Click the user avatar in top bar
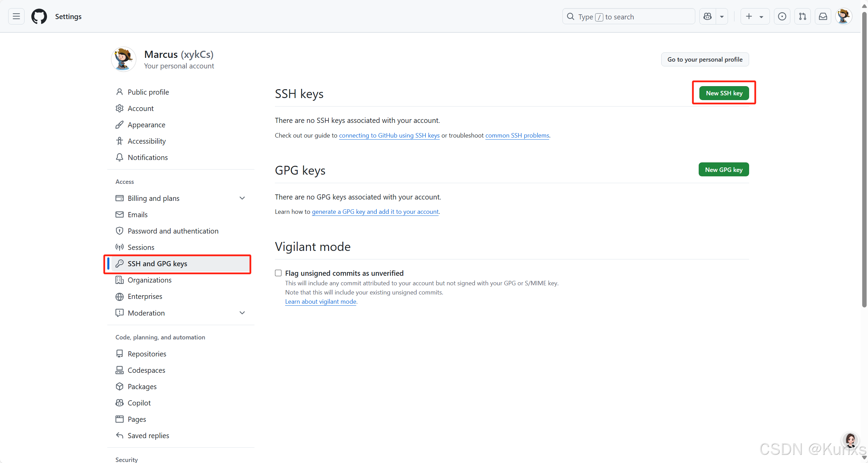Screen dimensions: 868x463 click(x=843, y=16)
